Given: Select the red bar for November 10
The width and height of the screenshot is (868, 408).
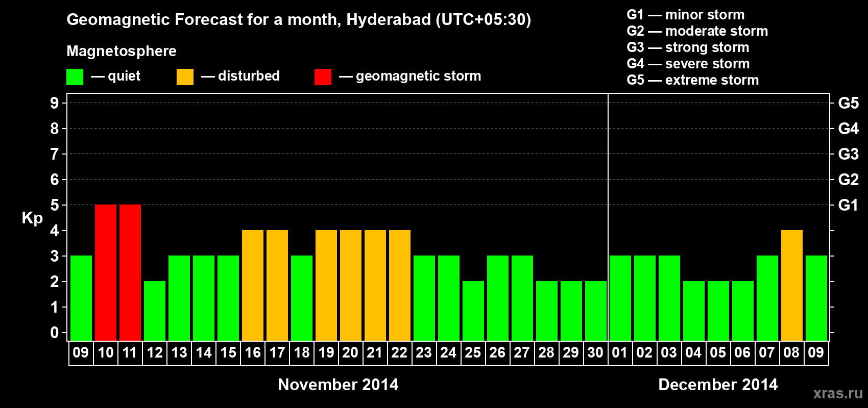Looking at the screenshot, I should point(106,273).
